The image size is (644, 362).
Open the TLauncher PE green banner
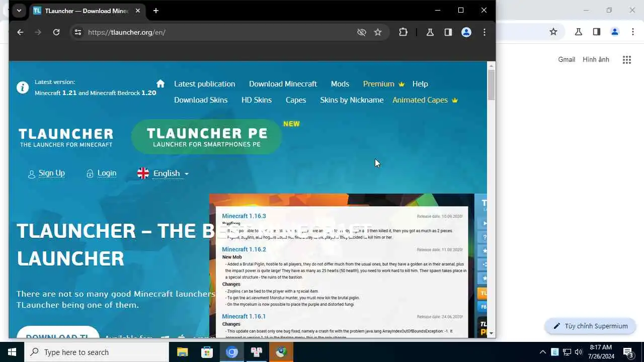tap(206, 137)
